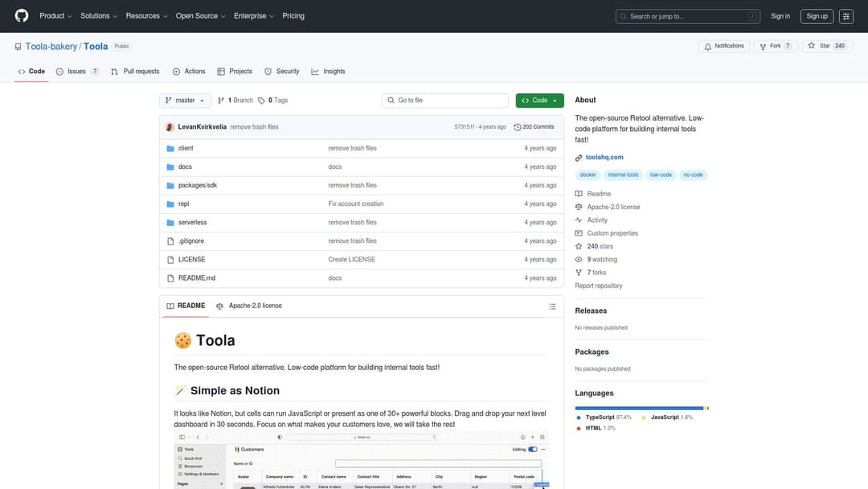
Task: Open the serverless folder
Action: click(192, 223)
